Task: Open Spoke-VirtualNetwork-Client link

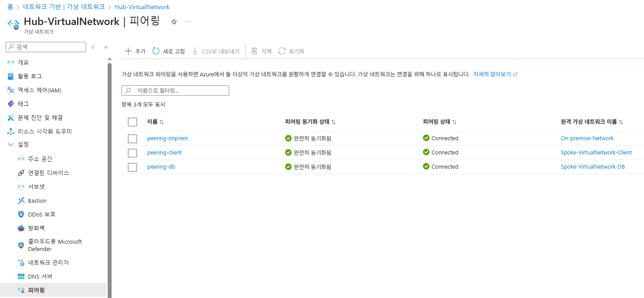Action: coord(596,153)
